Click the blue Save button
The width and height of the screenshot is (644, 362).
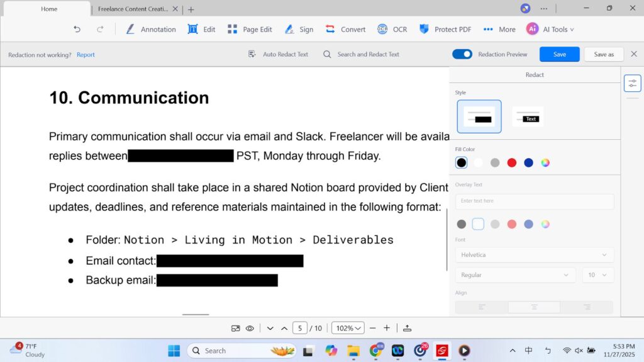pyautogui.click(x=559, y=54)
